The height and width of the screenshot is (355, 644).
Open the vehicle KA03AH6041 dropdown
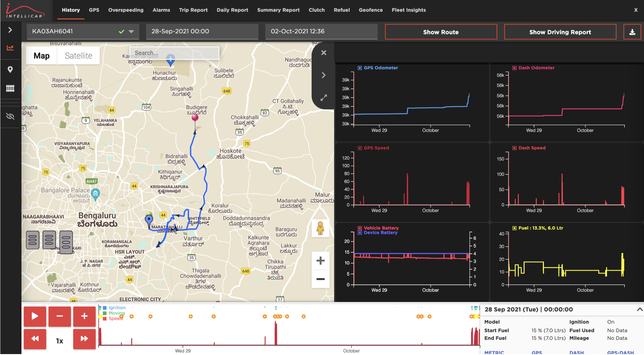[131, 31]
